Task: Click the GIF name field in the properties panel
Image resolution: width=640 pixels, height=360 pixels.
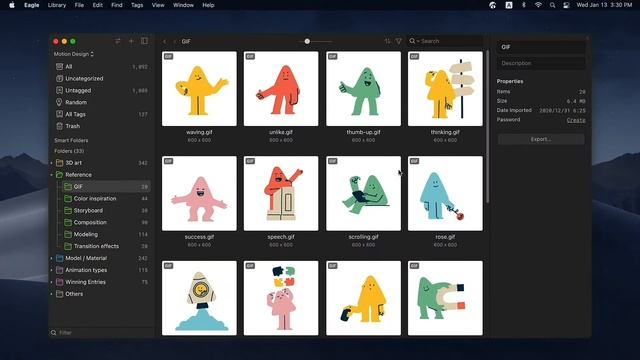Action: click(x=541, y=47)
